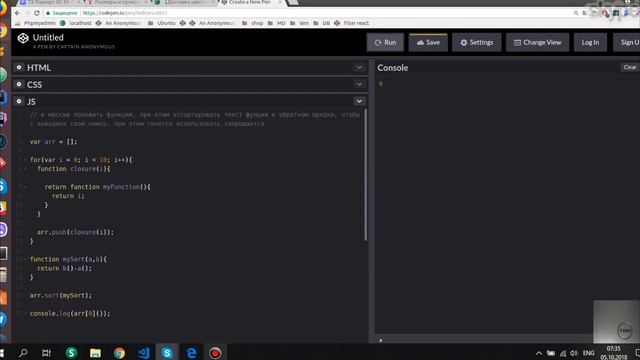Switch the ENG input language
The width and height of the screenshot is (640, 360).
click(588, 353)
